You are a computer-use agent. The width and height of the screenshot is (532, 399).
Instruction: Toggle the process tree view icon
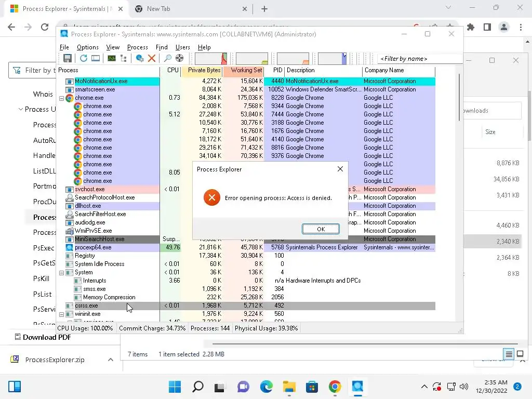124,58
